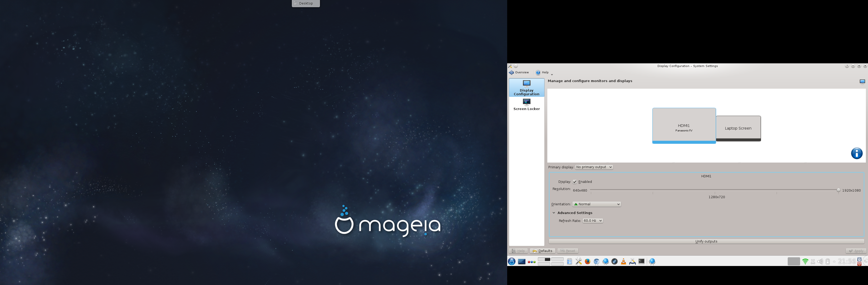Open Klipper clipboard scissors tray icon
Image resolution: width=868 pixels, height=285 pixels.
813,262
